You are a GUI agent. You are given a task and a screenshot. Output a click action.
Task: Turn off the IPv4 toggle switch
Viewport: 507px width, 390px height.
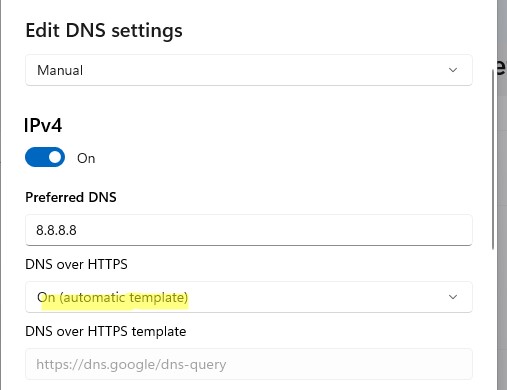(x=45, y=157)
